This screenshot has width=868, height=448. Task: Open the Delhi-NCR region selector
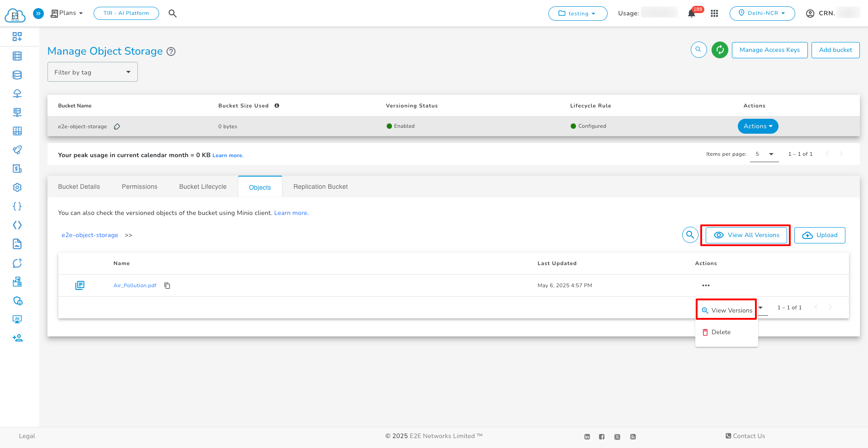coord(762,14)
